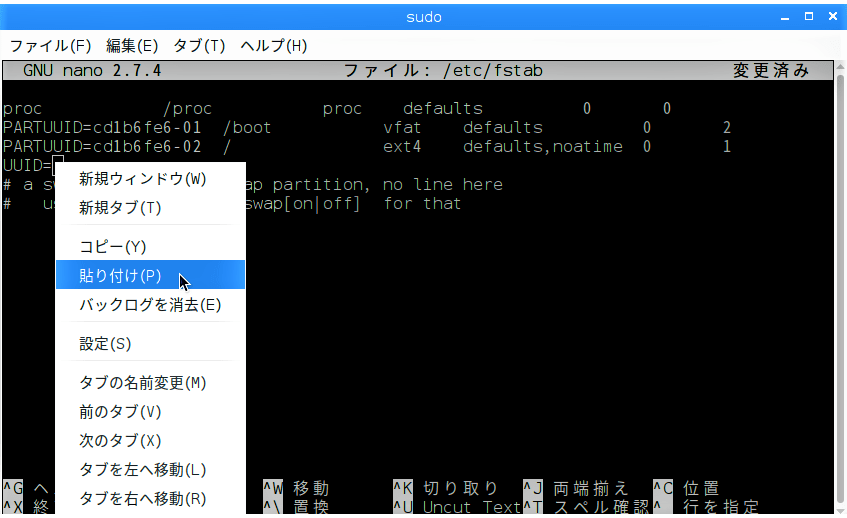The width and height of the screenshot is (847, 518).
Task: Go to next tab via 次のタブ(X)
Action: 120,441
